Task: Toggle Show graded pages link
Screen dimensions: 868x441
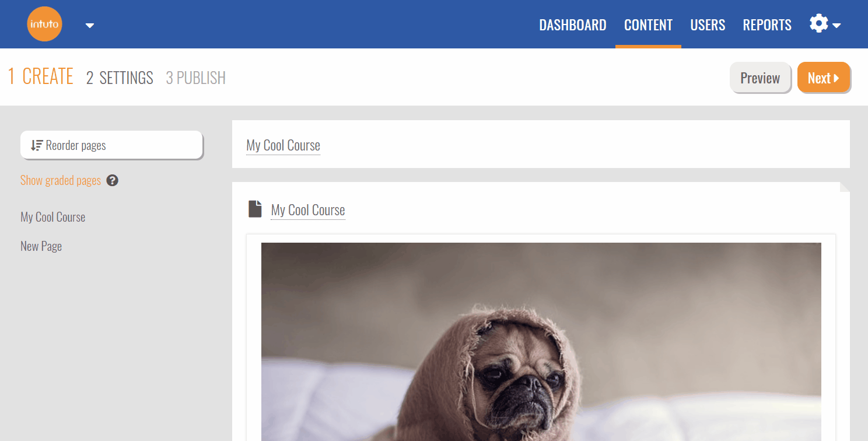Action: click(x=61, y=180)
